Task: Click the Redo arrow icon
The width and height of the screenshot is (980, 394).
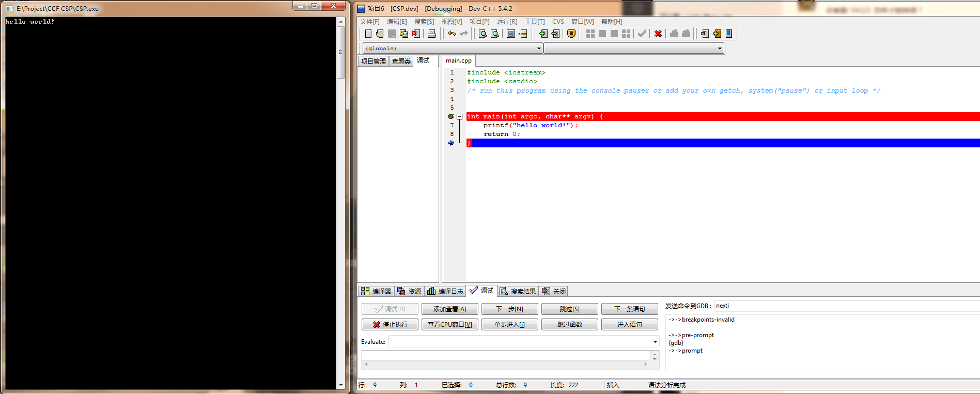Action: 464,34
